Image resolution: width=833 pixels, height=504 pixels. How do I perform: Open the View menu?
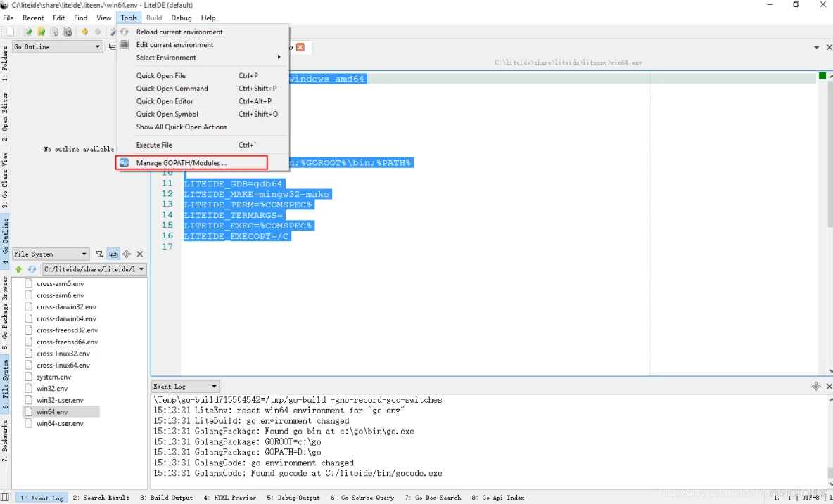(x=104, y=18)
